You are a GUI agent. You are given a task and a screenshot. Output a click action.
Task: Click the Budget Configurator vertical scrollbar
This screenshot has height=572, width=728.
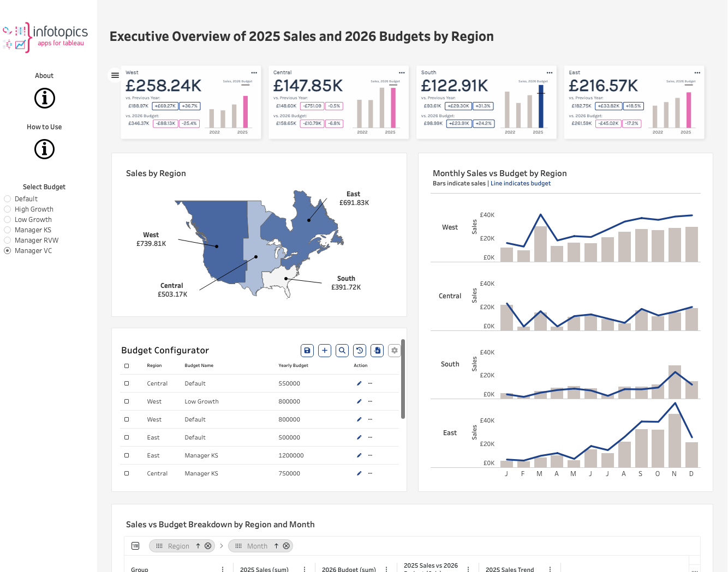(403, 380)
